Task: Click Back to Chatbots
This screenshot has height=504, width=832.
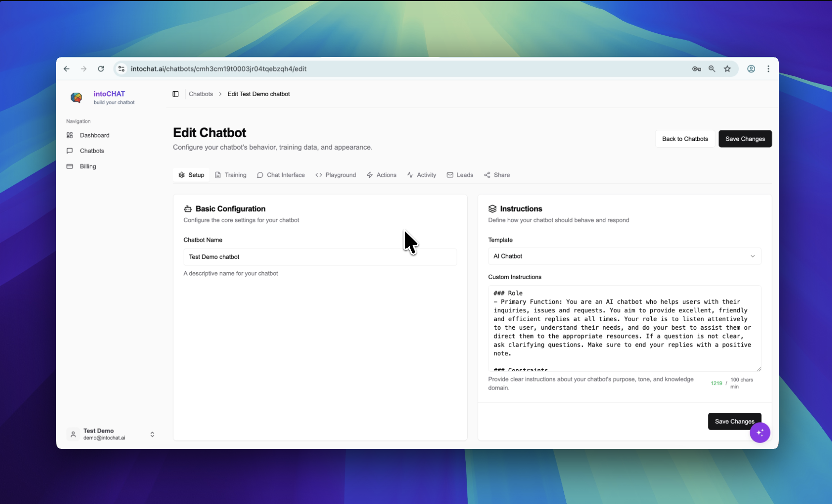Action: pos(685,139)
